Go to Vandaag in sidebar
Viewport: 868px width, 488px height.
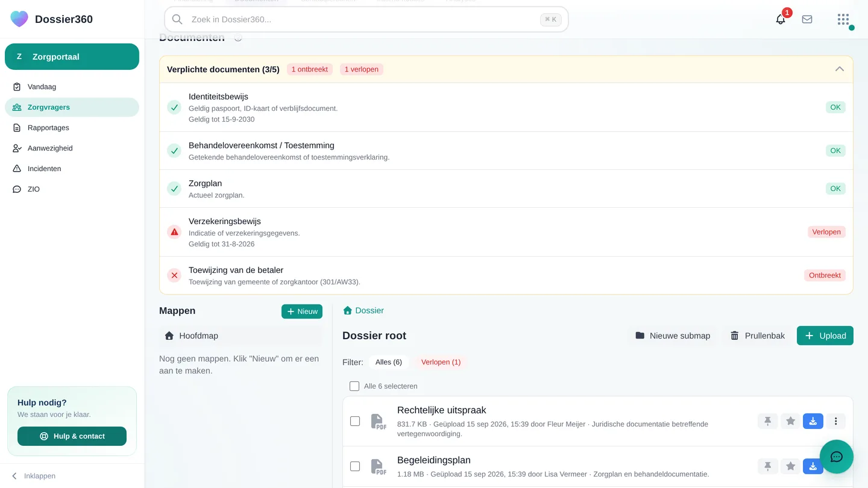coord(72,87)
